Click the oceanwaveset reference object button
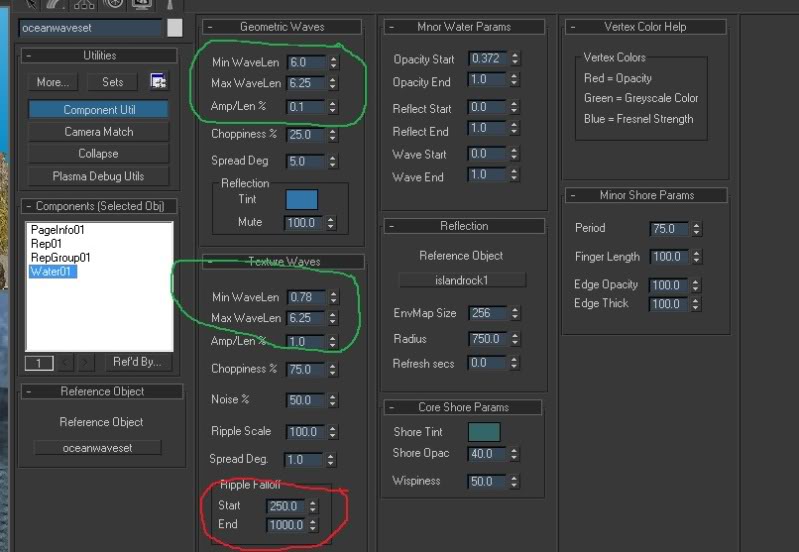Viewport: 799px width, 552px height. coord(97,448)
